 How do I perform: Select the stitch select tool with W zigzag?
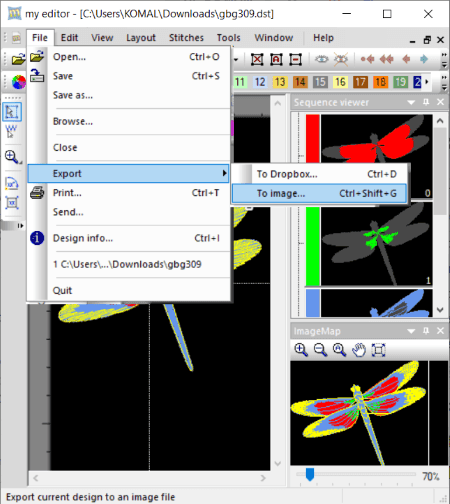pos(11,131)
